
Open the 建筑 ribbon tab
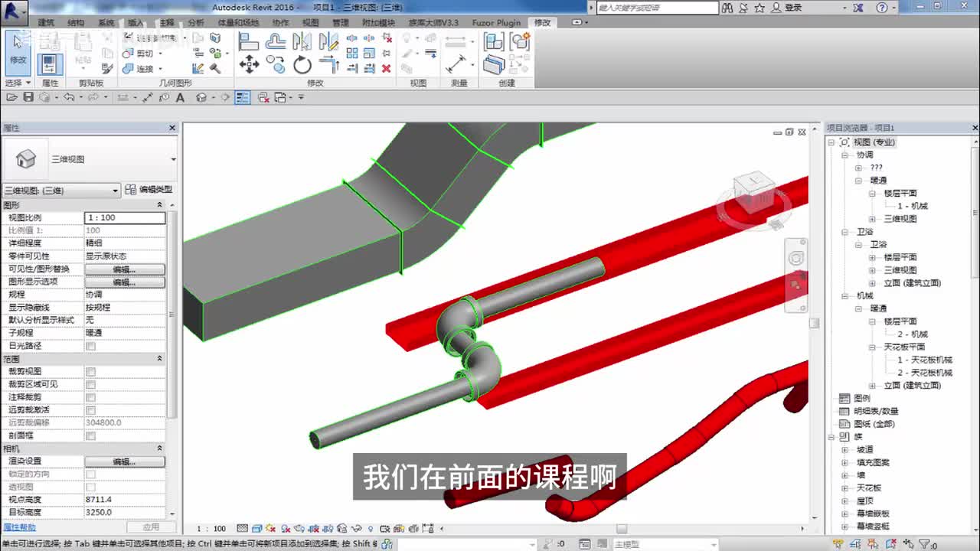click(46, 23)
